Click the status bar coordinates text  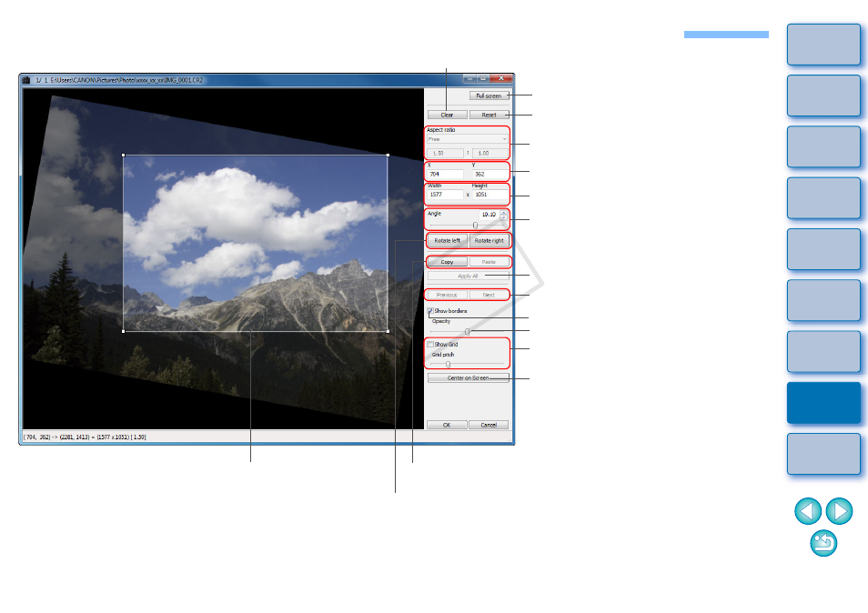point(84,437)
